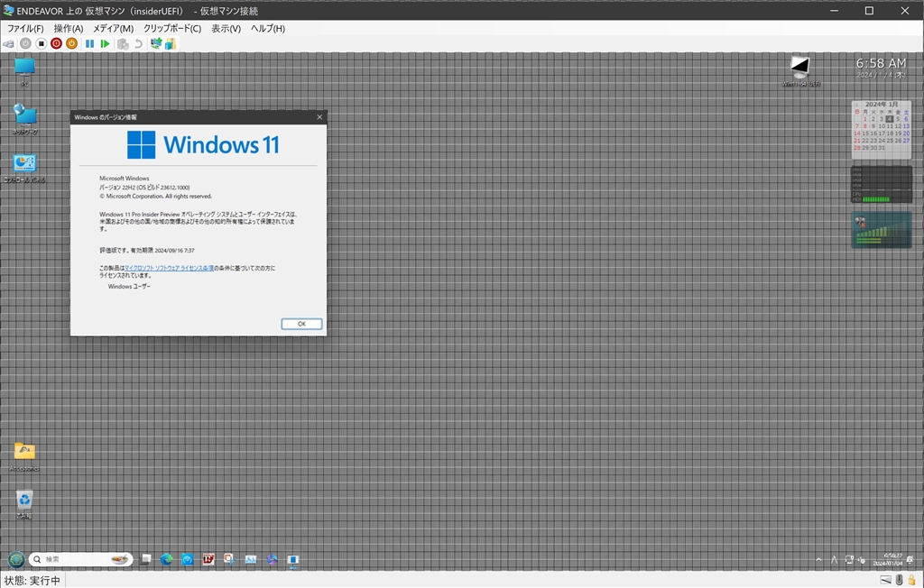
Task: Close the Windows のバージョン情報 dialog
Action: point(319,116)
